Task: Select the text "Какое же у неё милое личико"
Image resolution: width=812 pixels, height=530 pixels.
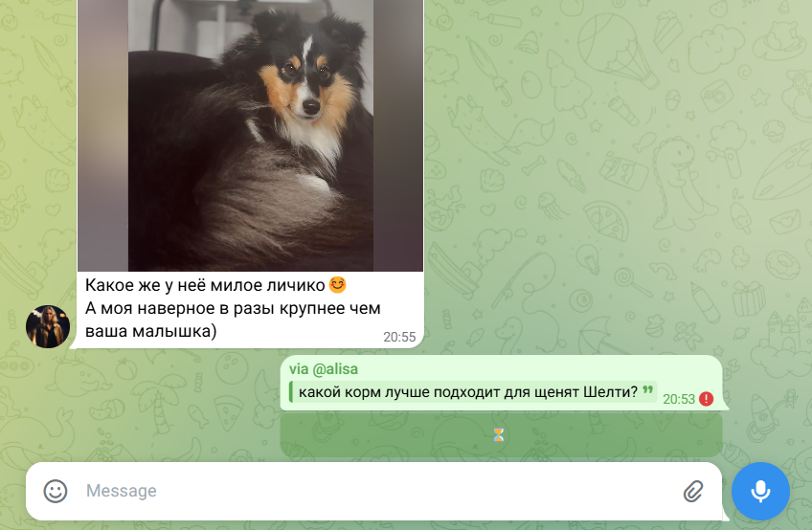Action: pyautogui.click(x=205, y=285)
